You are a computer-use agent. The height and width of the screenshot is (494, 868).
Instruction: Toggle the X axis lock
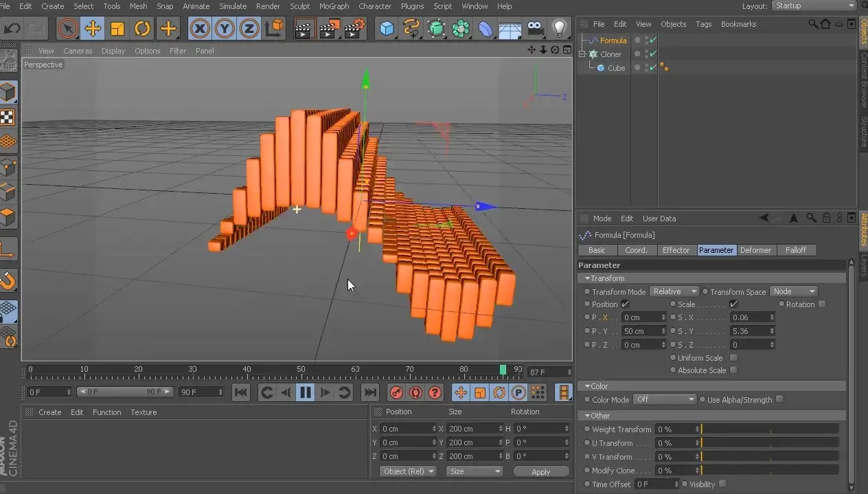(200, 28)
